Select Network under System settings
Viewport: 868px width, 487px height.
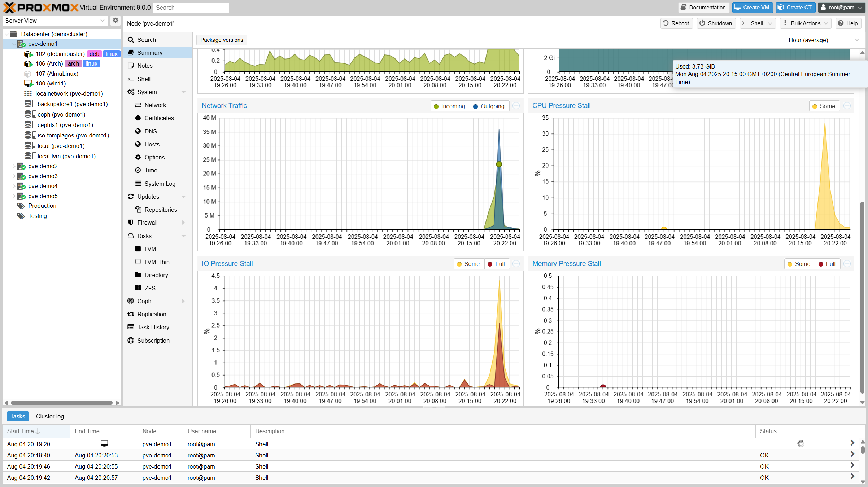154,105
